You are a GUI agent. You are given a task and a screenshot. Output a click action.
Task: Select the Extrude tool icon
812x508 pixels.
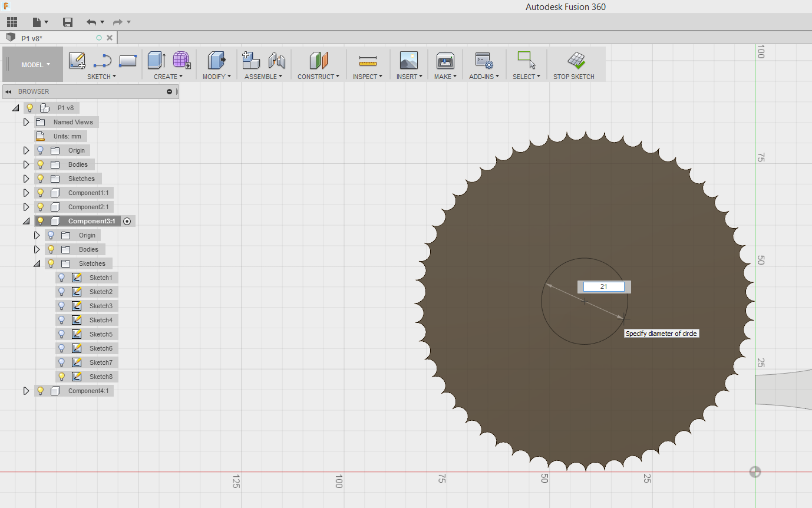tap(156, 60)
